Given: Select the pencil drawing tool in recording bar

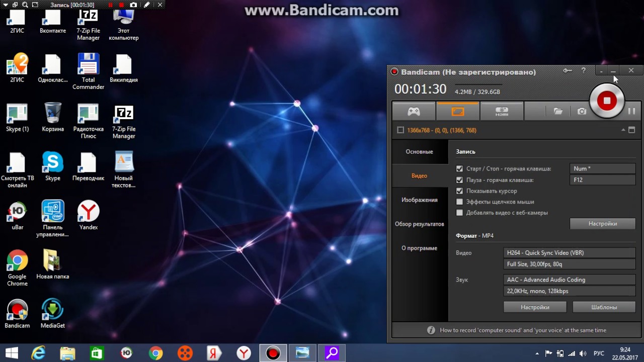Looking at the screenshot, I should [x=146, y=5].
